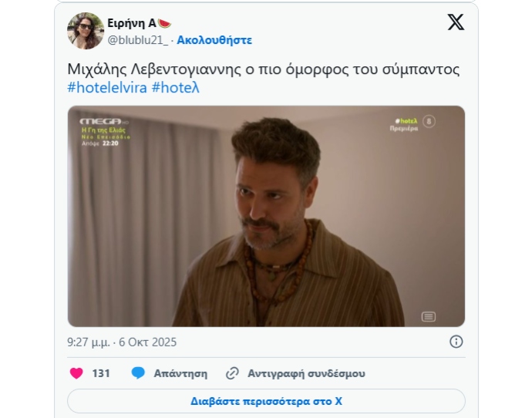Open the embedded tweet image

click(266, 216)
